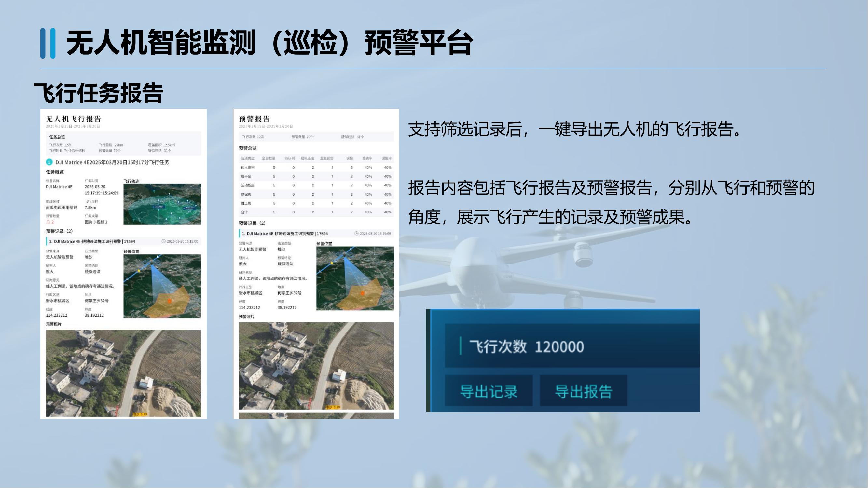Click the 无人机飞行报告 heading
The image size is (868, 488).
pyautogui.click(x=74, y=119)
